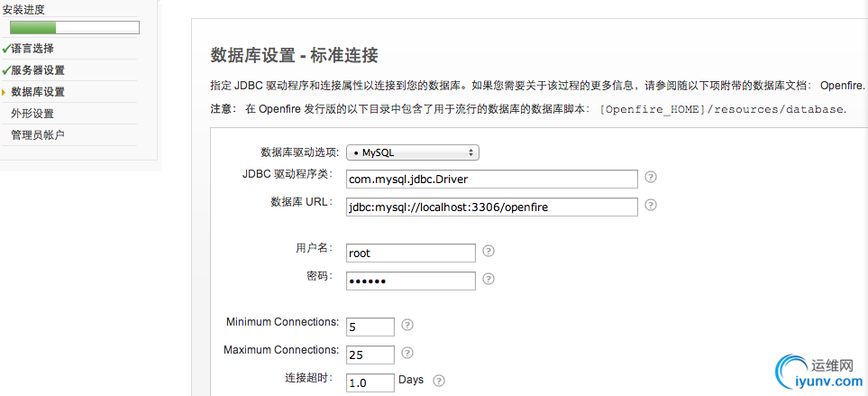The width and height of the screenshot is (868, 396).
Task: Click help icon beside password field
Action: point(489,279)
